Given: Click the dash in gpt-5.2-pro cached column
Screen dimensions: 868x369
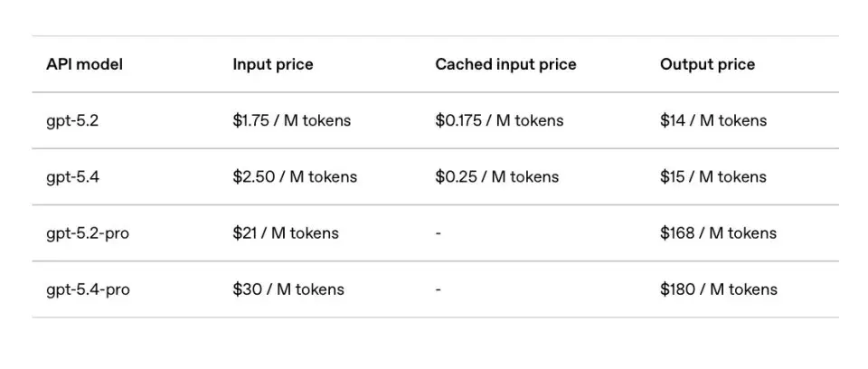Looking at the screenshot, I should [439, 233].
